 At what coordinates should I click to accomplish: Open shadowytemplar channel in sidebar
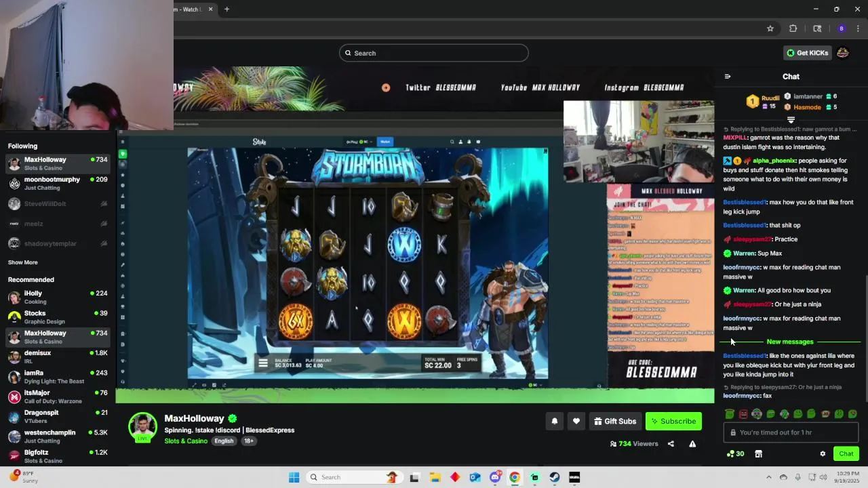[x=58, y=243]
